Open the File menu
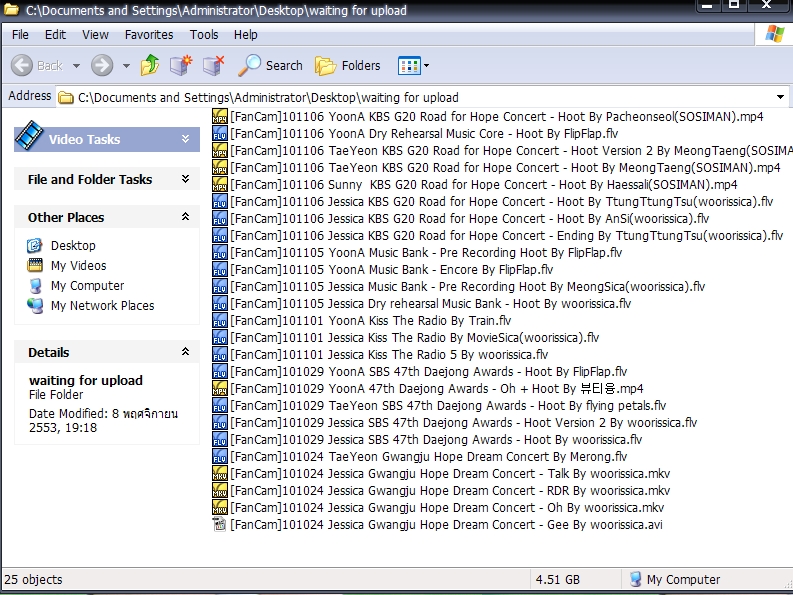This screenshot has width=793, height=595. pos(20,34)
